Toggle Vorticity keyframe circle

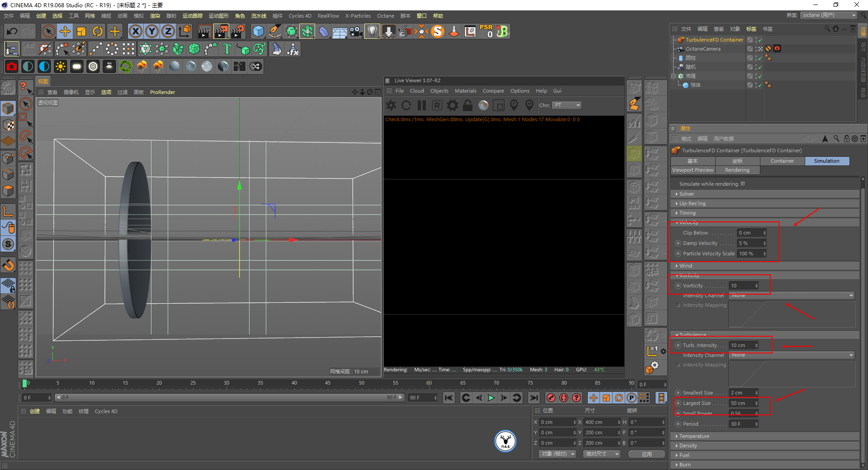coord(678,286)
